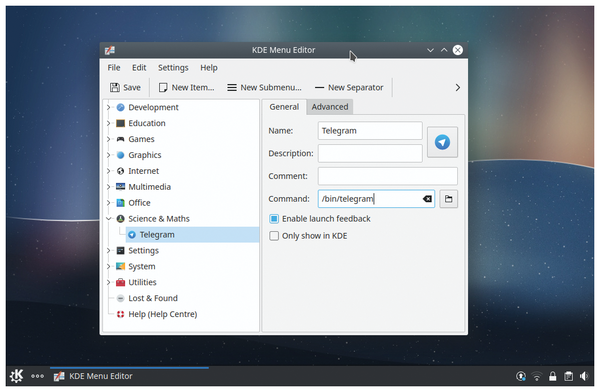
Task: Open the KDE application launcher
Action: point(16,376)
